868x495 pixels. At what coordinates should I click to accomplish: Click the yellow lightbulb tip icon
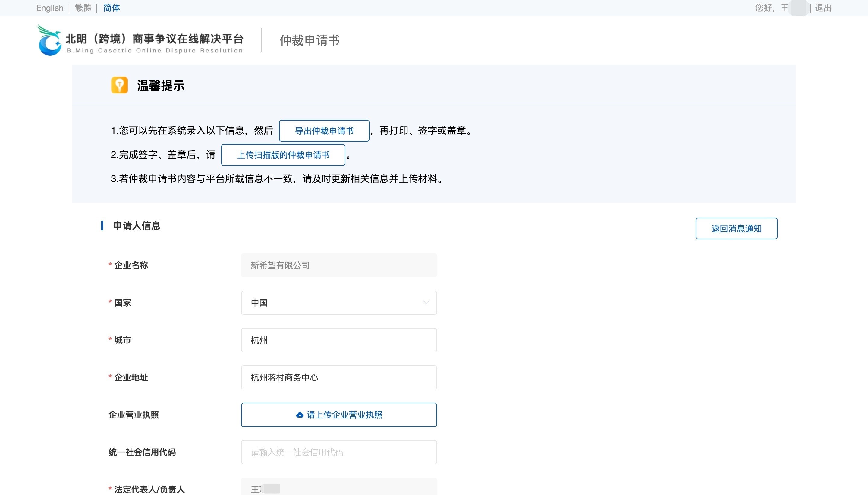pyautogui.click(x=119, y=85)
